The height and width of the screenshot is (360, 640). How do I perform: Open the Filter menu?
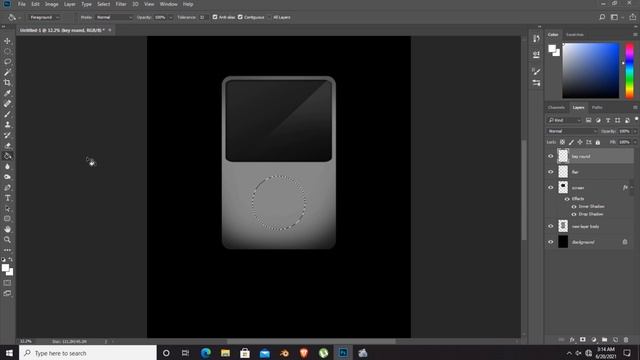121,4
